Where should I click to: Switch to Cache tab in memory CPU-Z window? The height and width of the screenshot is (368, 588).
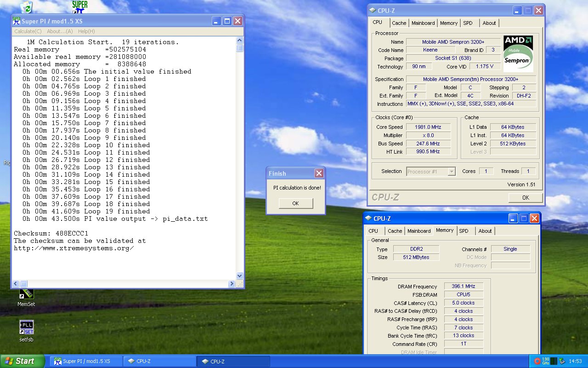[x=395, y=231]
